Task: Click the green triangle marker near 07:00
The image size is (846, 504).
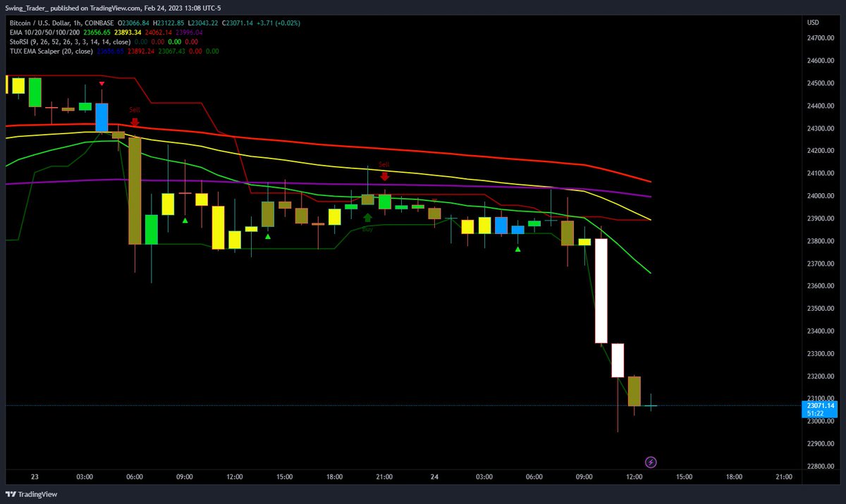Action: tap(518, 248)
